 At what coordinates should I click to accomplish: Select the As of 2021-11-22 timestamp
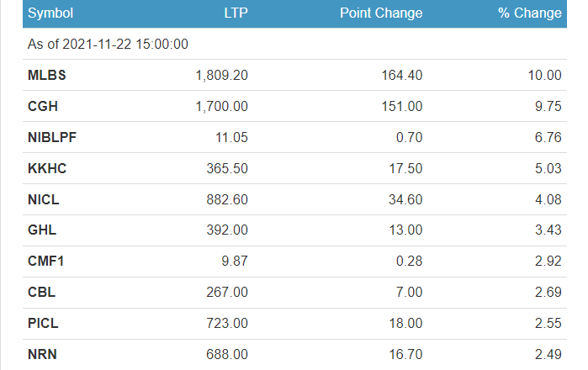[108, 44]
